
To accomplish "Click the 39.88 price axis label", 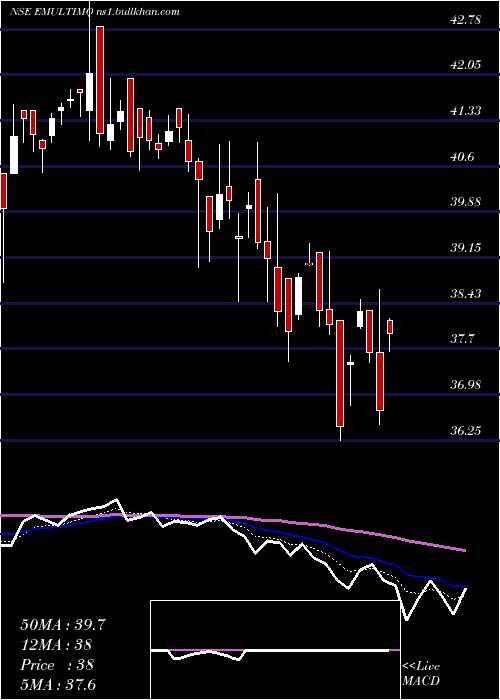I will 466,202.
